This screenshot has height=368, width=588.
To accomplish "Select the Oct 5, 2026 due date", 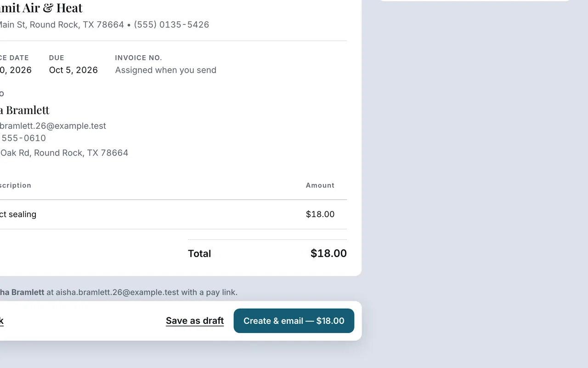I will click(73, 70).
